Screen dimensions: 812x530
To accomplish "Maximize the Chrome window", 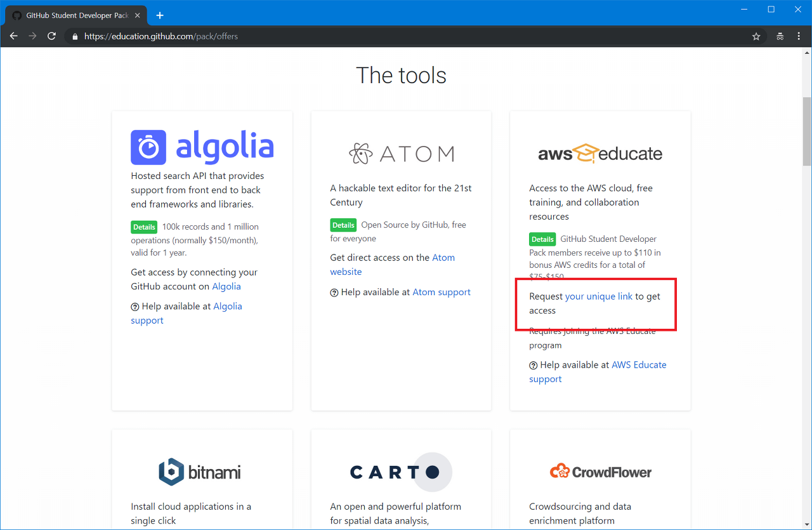I will (x=771, y=9).
